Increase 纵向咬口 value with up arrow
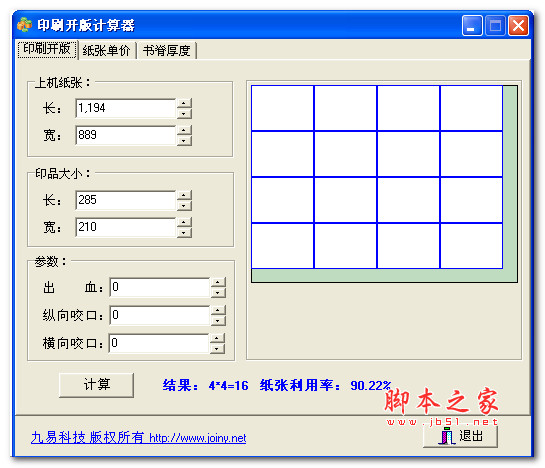The image size is (545, 468). coord(218,310)
